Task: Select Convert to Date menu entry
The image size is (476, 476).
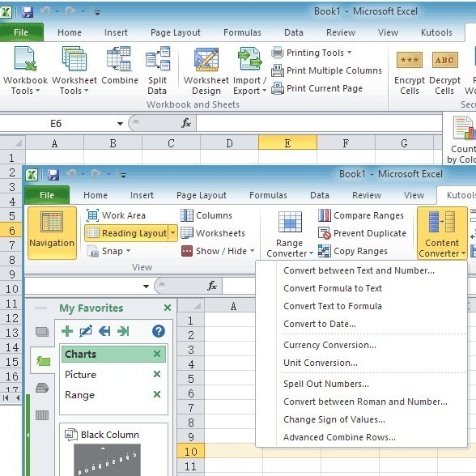Action: pyautogui.click(x=361, y=324)
